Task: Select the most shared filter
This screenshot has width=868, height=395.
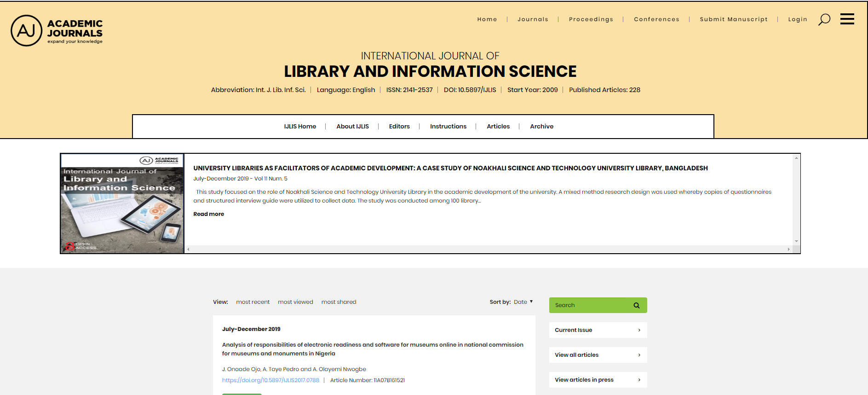Action: [339, 302]
